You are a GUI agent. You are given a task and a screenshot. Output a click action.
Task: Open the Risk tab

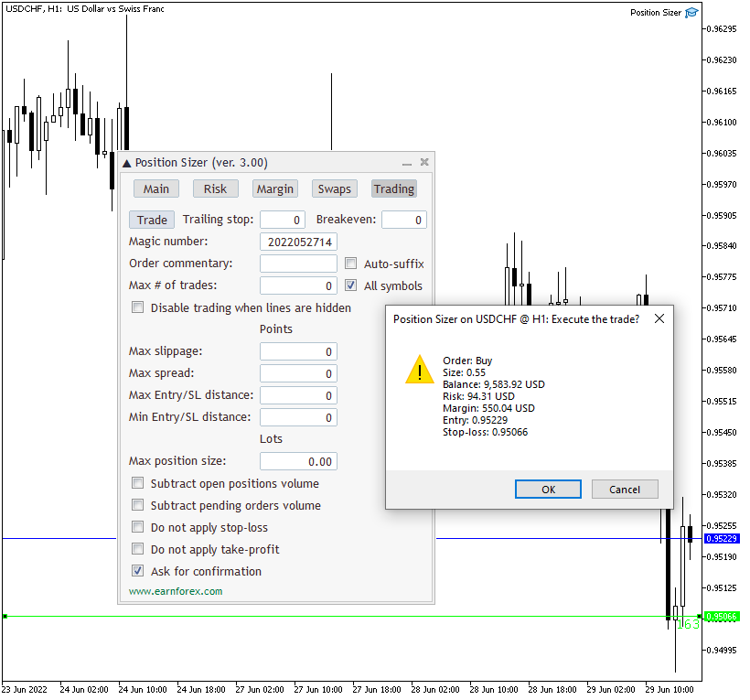coord(215,188)
